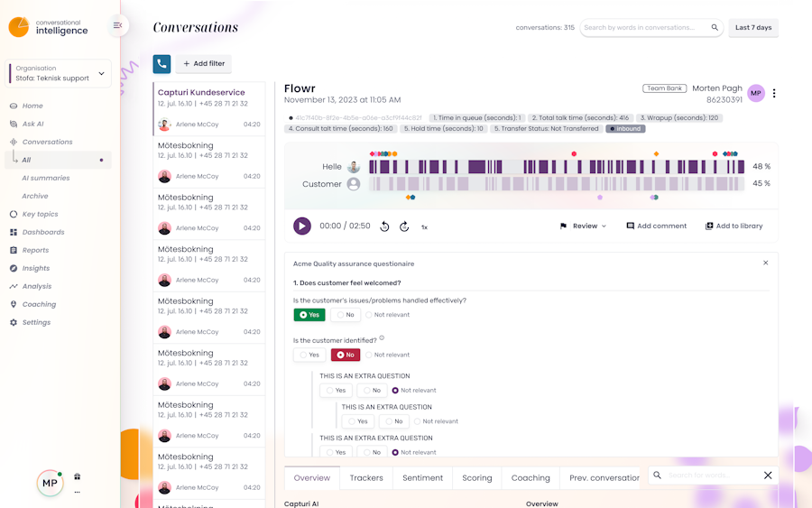Rewind the recording using the back icon

tap(384, 226)
